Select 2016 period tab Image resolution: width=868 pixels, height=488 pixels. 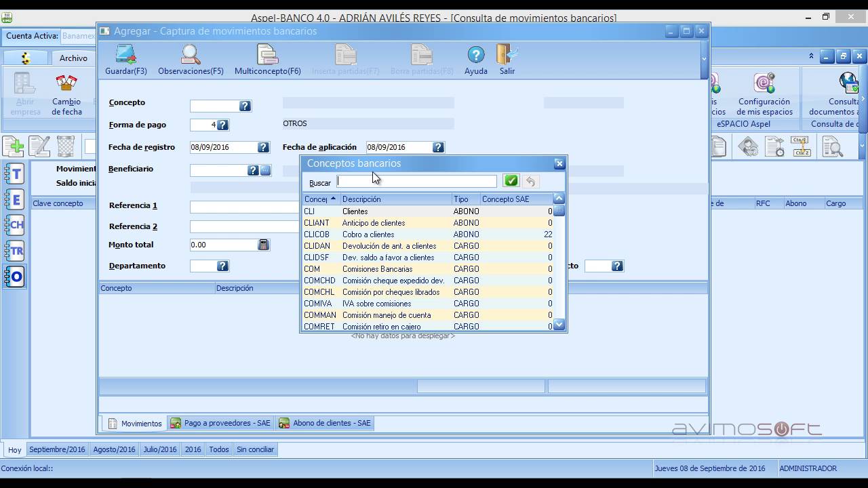pos(193,449)
